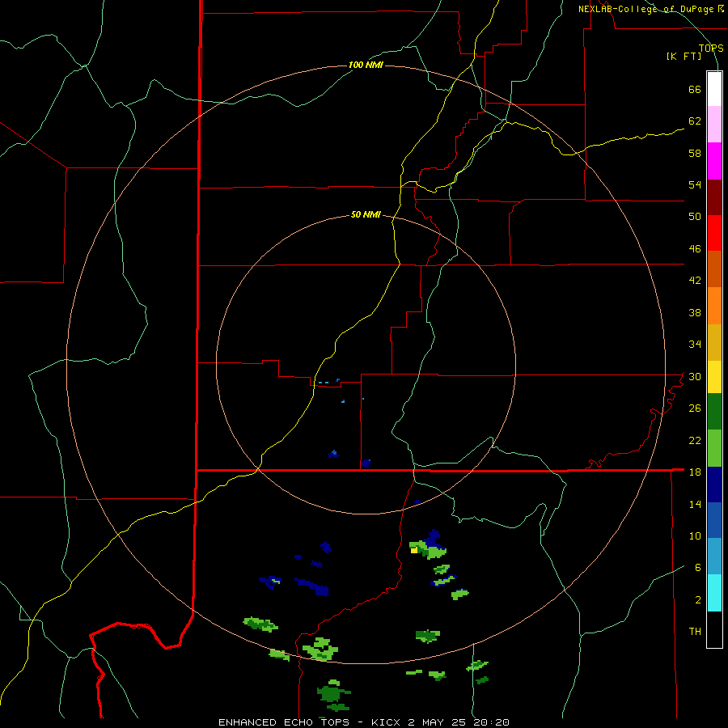Click the legend value '46'
The image size is (728, 728).
pyautogui.click(x=695, y=249)
